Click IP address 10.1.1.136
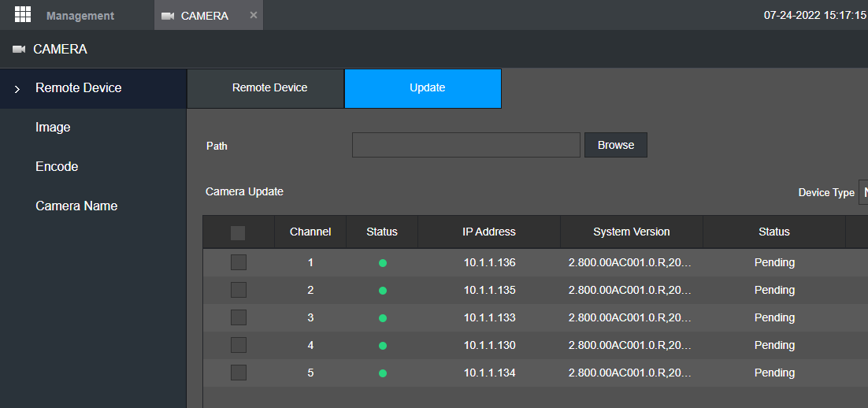 [x=490, y=262]
